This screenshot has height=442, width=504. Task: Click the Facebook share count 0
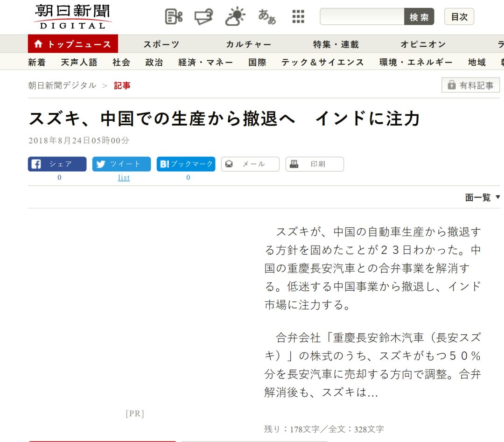click(59, 177)
